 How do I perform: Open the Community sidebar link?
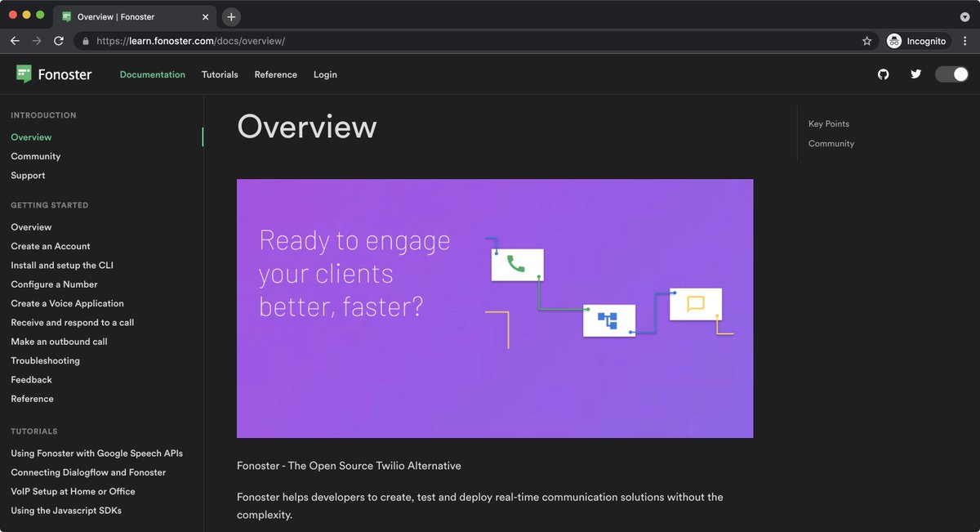tap(36, 156)
